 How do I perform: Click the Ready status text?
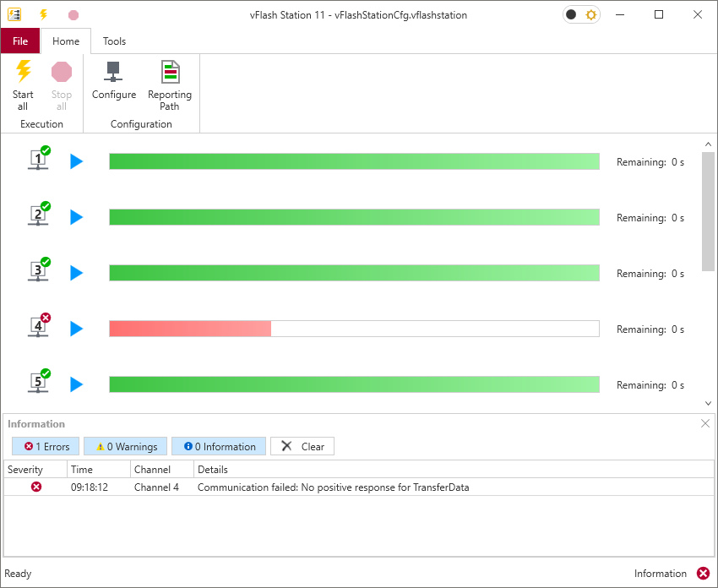(x=18, y=574)
